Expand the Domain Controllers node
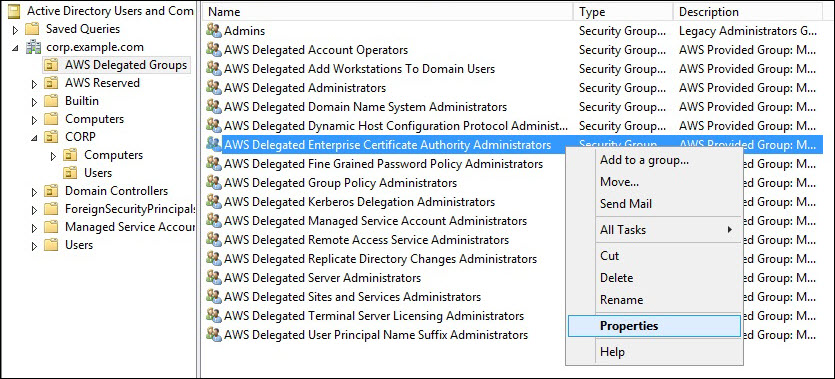Screen dimensions: 835x379 pyautogui.click(x=35, y=192)
